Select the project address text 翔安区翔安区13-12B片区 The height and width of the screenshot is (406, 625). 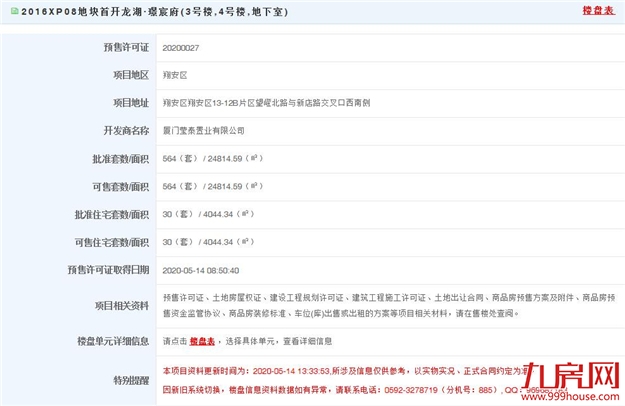[x=266, y=103]
